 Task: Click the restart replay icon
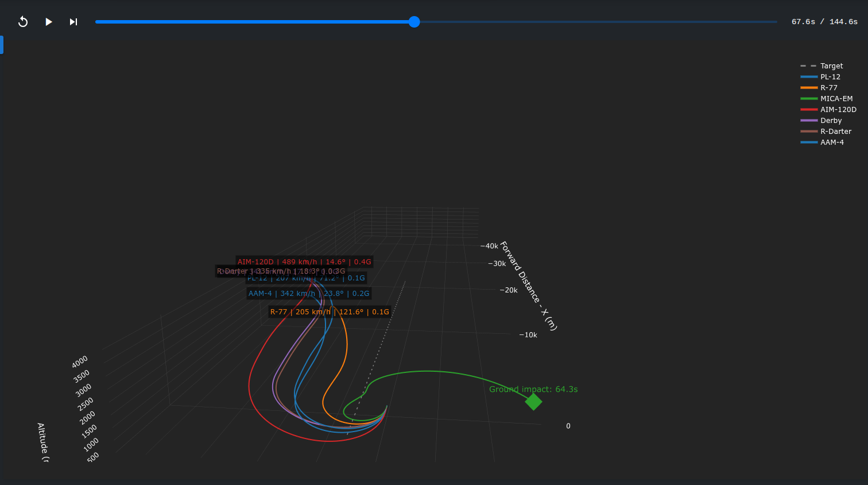23,22
